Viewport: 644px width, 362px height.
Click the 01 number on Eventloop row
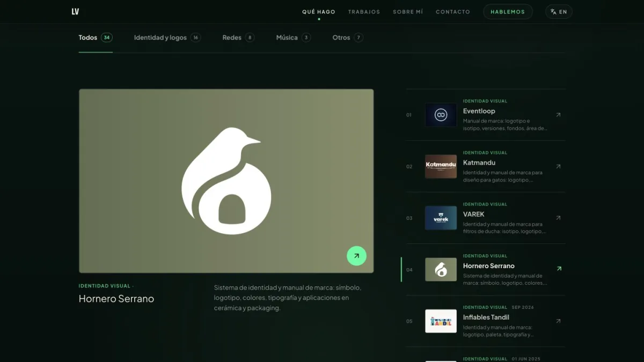coord(409,115)
